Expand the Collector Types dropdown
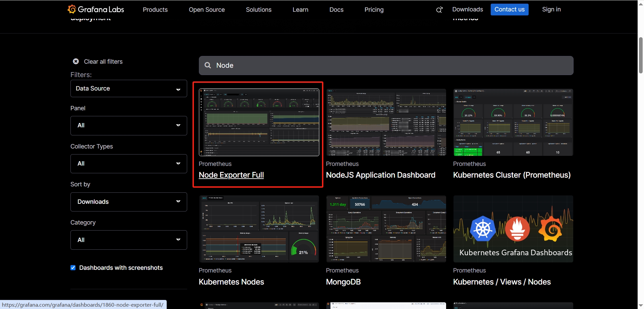Image resolution: width=644 pixels, height=309 pixels. [x=128, y=164]
